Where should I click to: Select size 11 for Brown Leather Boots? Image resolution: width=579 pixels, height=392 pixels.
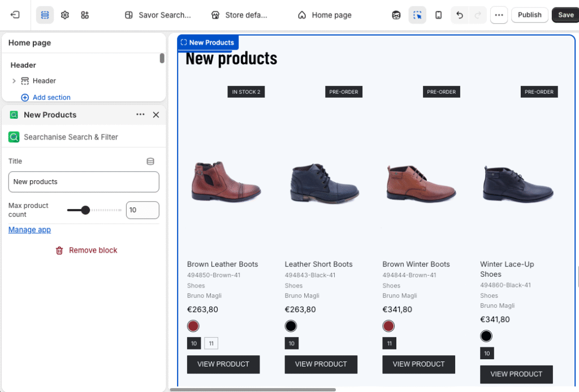click(211, 343)
